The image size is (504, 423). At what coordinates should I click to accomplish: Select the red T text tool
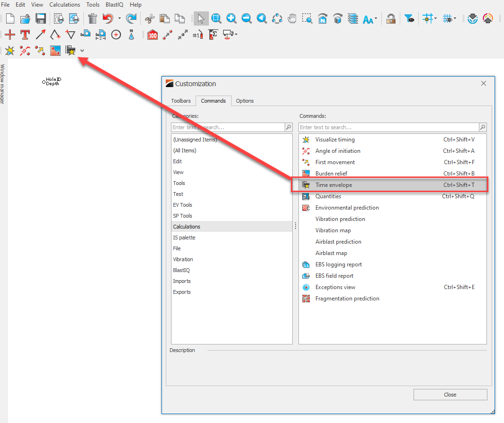point(25,35)
